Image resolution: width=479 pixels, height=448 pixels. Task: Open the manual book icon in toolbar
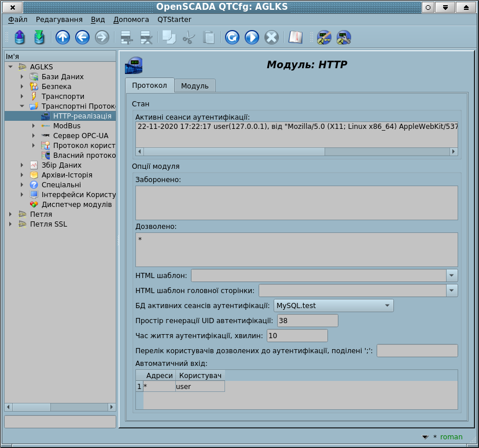pos(296,38)
